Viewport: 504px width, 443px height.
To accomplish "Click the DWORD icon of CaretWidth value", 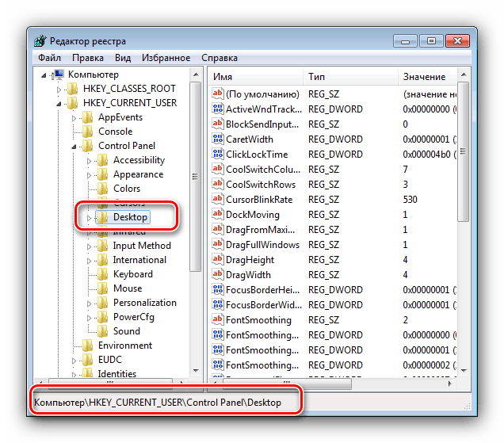I will pos(218,139).
